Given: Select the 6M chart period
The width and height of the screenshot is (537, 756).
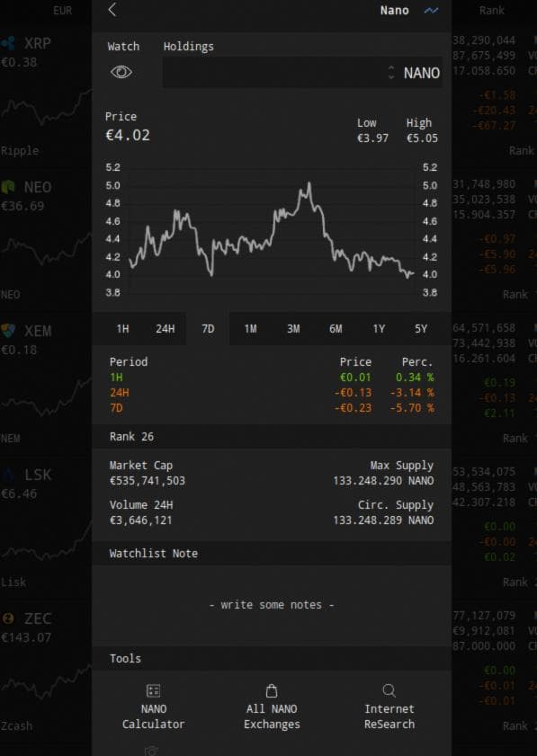Looking at the screenshot, I should point(336,329).
